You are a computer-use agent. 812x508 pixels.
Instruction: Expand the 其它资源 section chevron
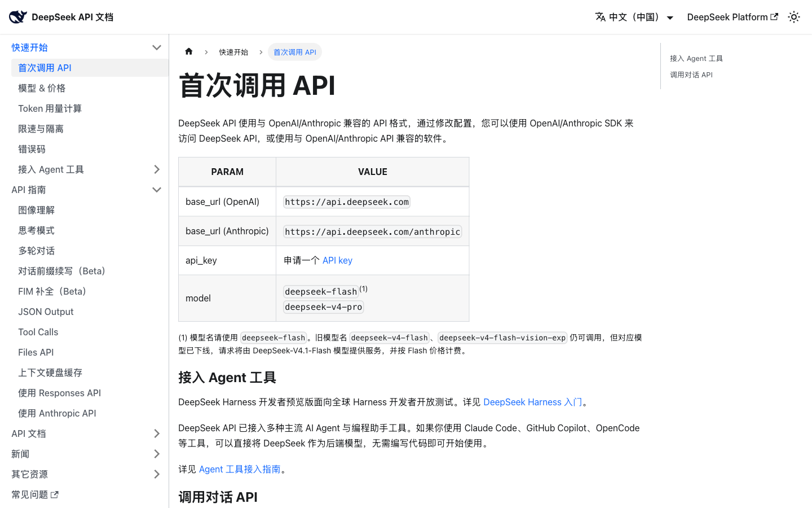pos(157,474)
